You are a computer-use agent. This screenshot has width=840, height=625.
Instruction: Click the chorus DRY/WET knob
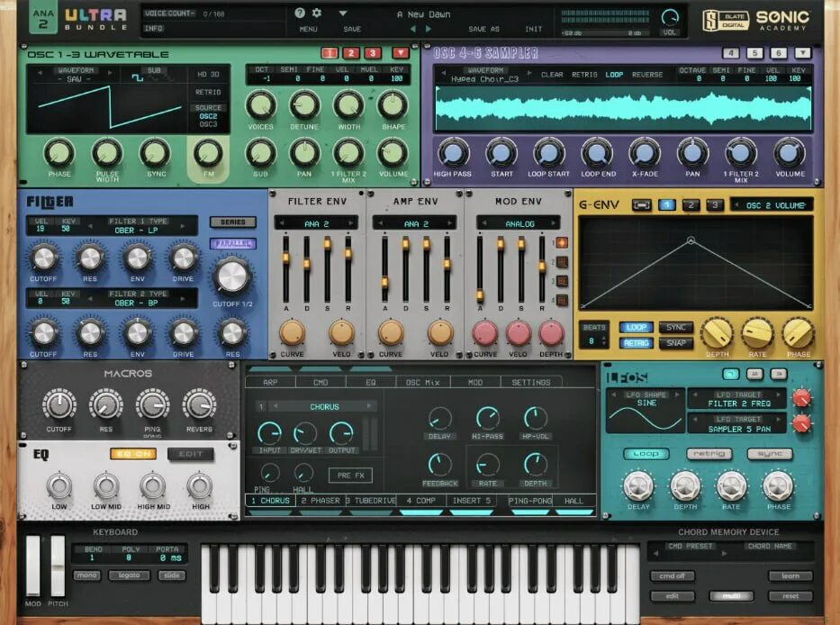coord(305,433)
